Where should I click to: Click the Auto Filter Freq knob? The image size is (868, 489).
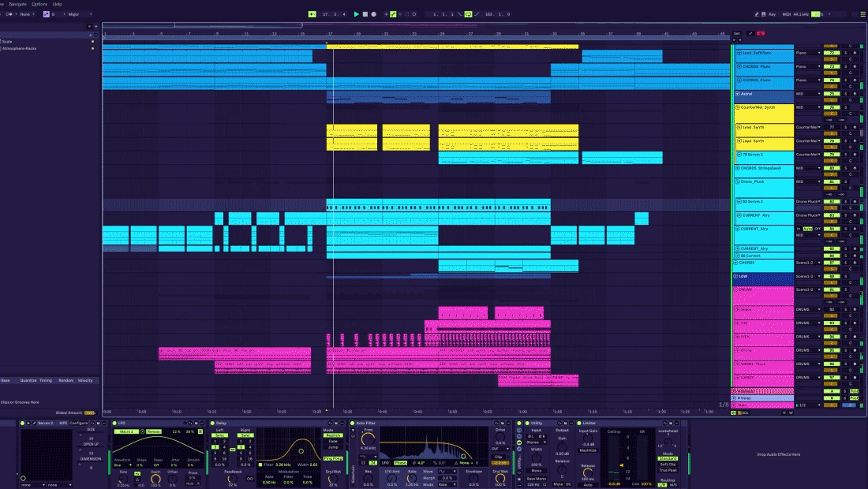pos(369,439)
